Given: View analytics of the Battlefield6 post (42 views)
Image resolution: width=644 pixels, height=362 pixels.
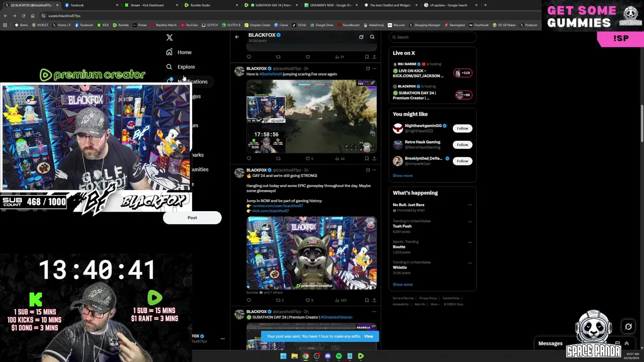Looking at the screenshot, I should (x=340, y=158).
